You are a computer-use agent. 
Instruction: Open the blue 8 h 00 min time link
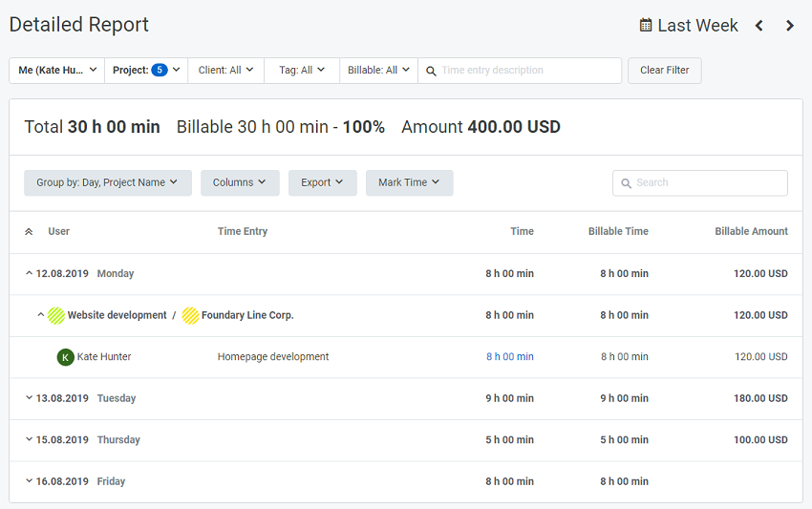(x=509, y=357)
